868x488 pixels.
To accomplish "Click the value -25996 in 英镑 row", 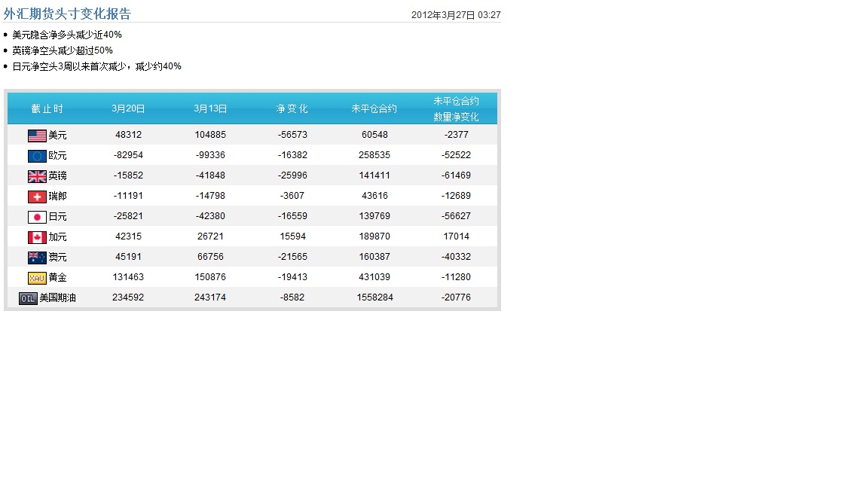I will (292, 175).
